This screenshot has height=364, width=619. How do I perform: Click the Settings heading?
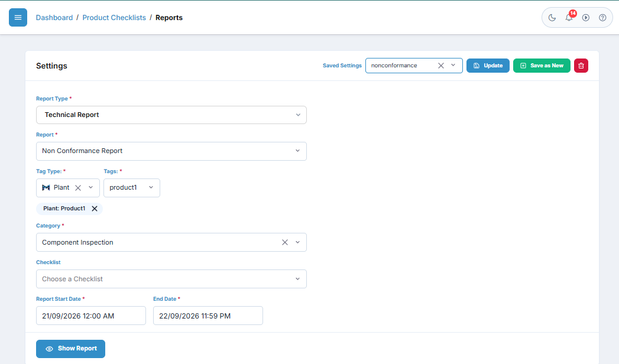tap(51, 66)
